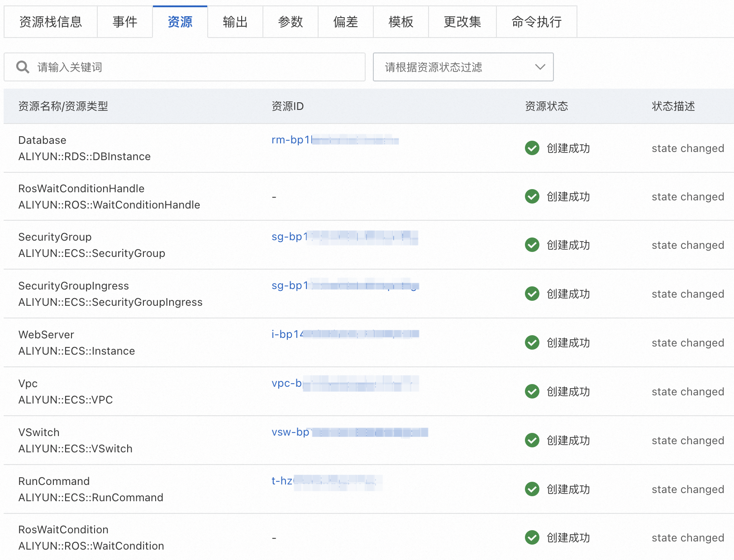The height and width of the screenshot is (560, 734).
Task: Select the 更改集 tab
Action: click(462, 22)
